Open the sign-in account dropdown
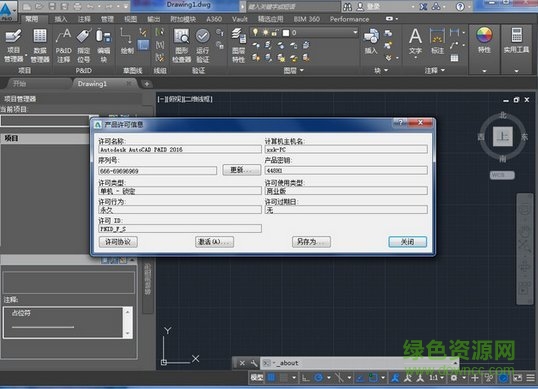Image resolution: width=538 pixels, height=389 pixels. tap(413, 7)
